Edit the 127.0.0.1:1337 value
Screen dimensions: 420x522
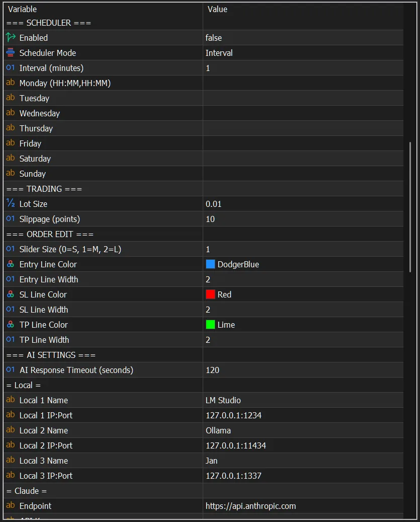(x=303, y=476)
